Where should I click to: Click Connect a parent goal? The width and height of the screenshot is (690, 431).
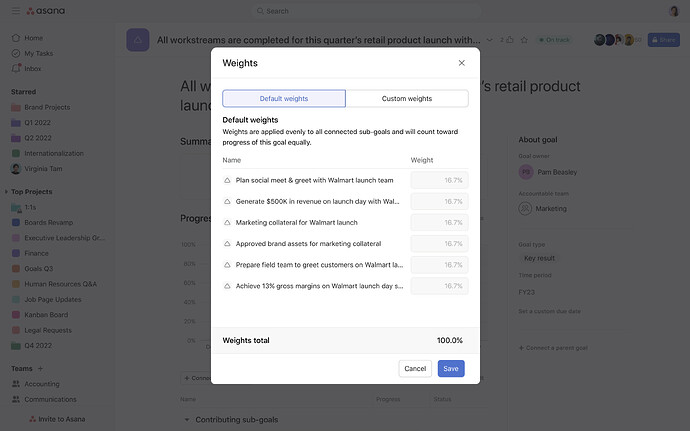[x=553, y=348]
